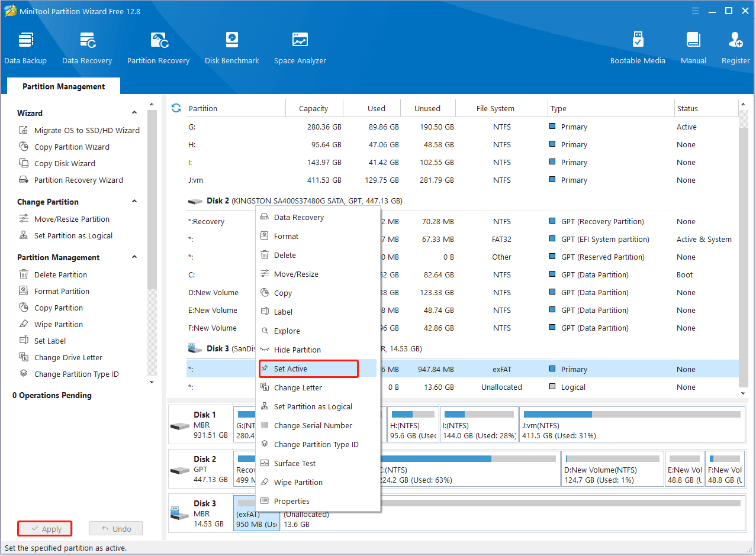Click the Undo button
The width and height of the screenshot is (756, 556).
(x=116, y=529)
